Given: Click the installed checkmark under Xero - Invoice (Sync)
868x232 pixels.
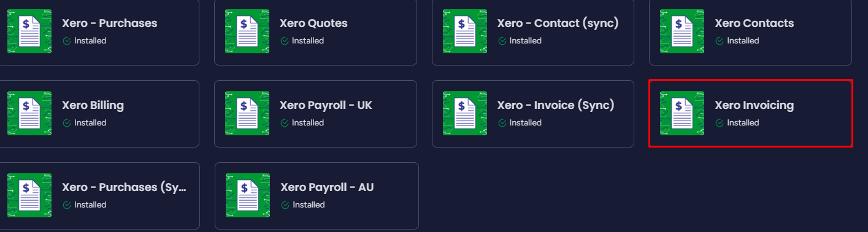Looking at the screenshot, I should [x=502, y=123].
